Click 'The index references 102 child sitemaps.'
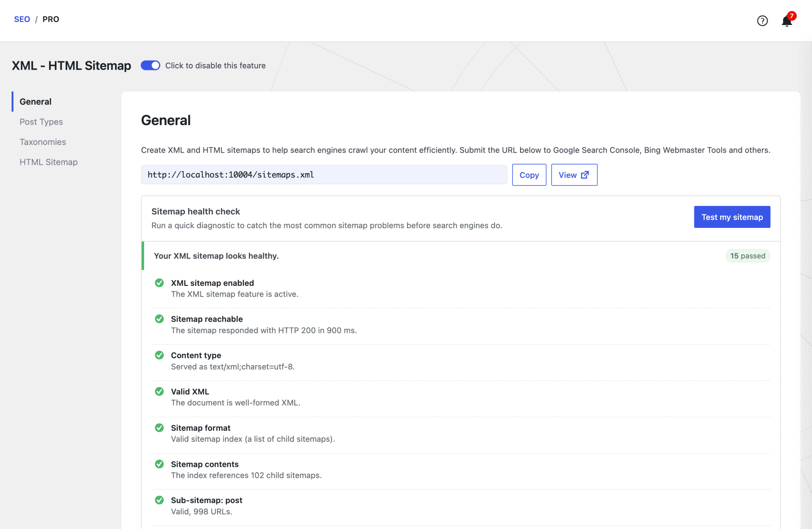Viewport: 812px width, 529px height. click(246, 475)
